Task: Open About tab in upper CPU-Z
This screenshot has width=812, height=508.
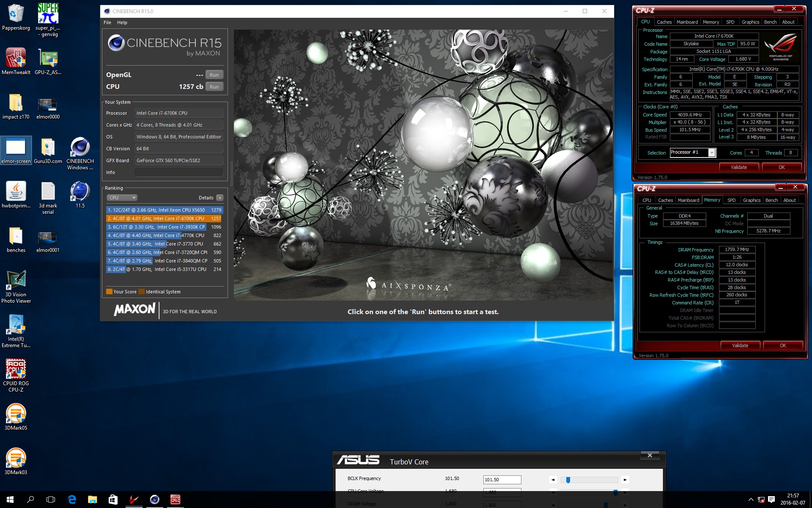Action: coord(788,22)
